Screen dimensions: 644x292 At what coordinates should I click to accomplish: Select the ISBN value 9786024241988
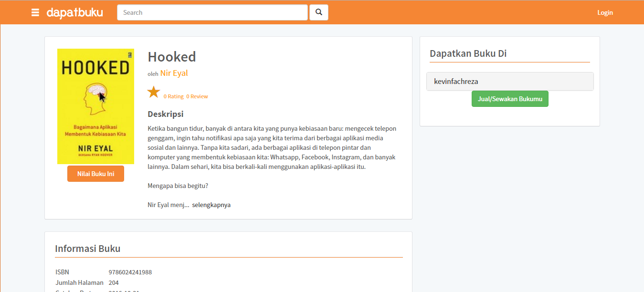tap(130, 272)
